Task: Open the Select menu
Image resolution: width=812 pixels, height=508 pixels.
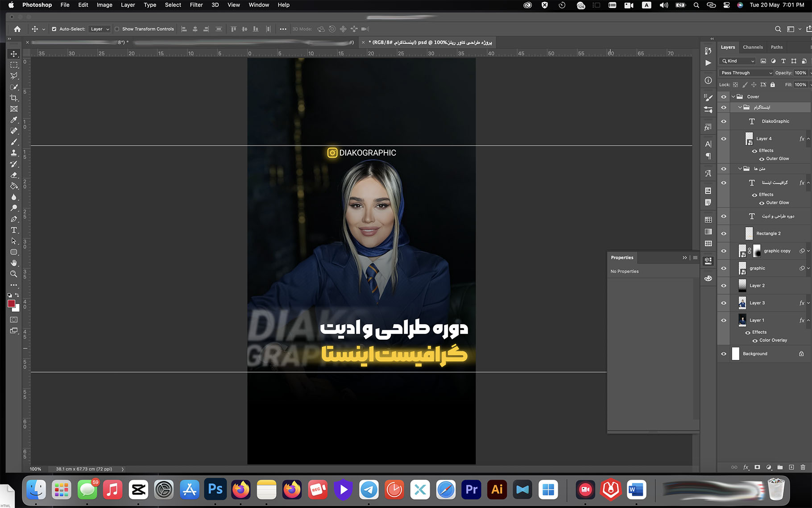Action: pyautogui.click(x=173, y=5)
